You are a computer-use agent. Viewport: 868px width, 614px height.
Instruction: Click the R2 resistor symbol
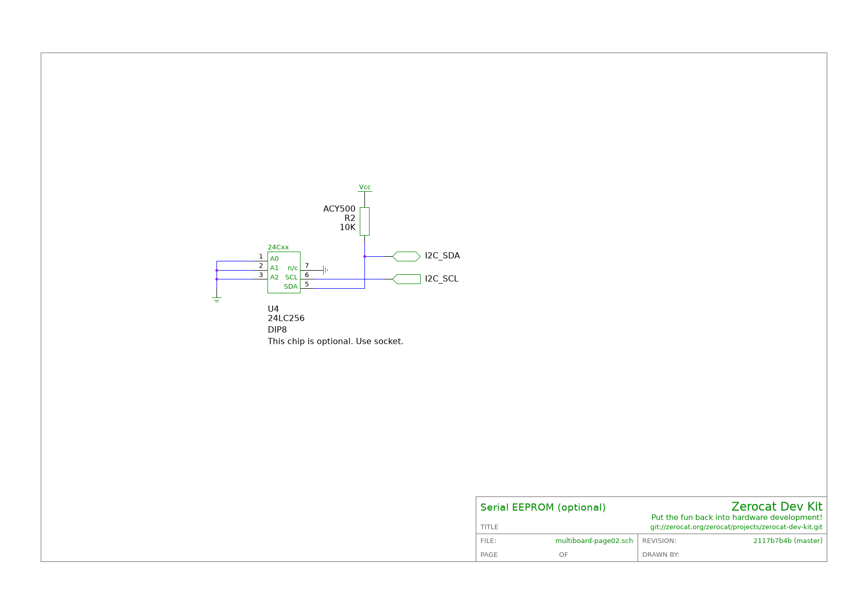[364, 221]
